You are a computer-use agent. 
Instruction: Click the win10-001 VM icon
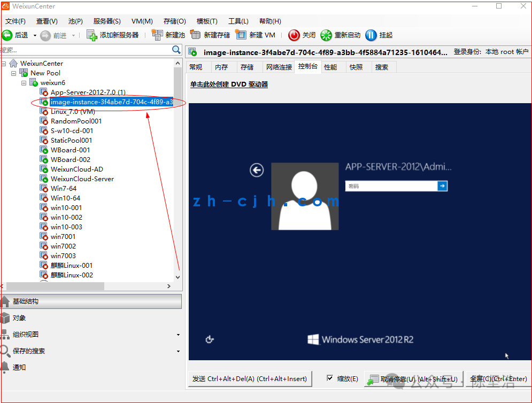click(x=44, y=207)
